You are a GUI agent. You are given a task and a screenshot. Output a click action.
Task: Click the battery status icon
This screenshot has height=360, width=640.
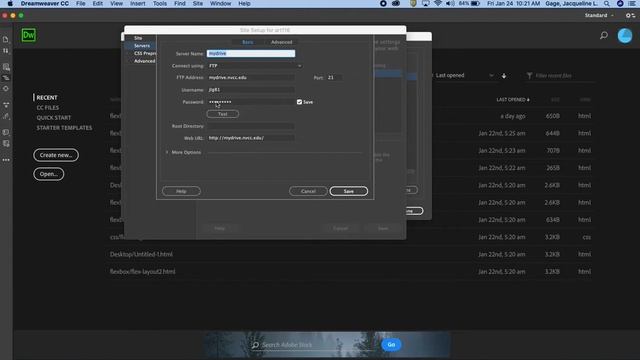476,4
